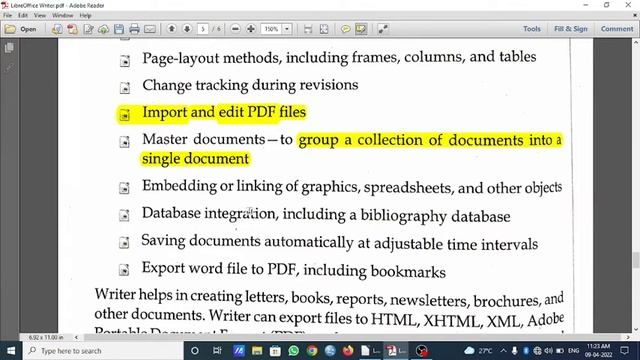This screenshot has width=640, height=360.
Task: Open the View menu
Action: [40, 16]
